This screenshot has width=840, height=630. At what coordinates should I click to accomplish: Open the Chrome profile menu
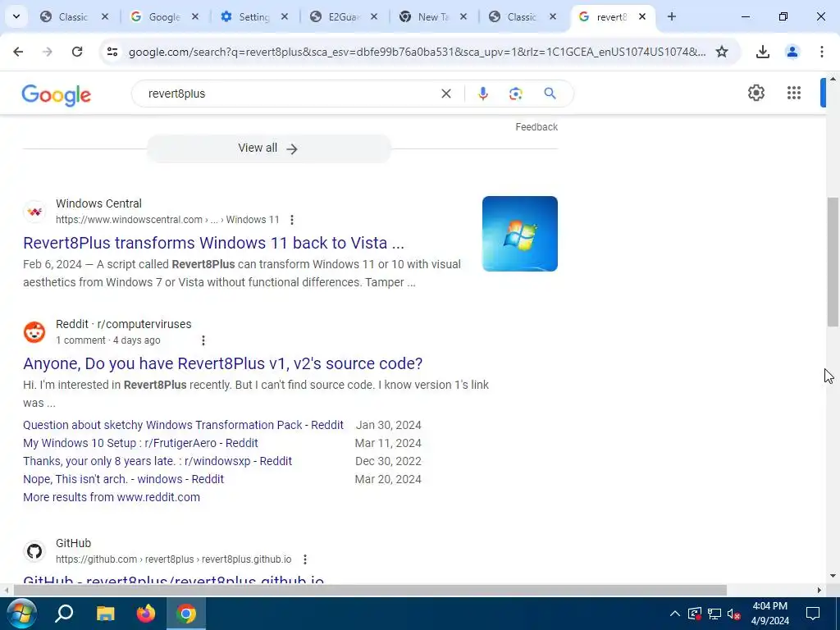(792, 52)
